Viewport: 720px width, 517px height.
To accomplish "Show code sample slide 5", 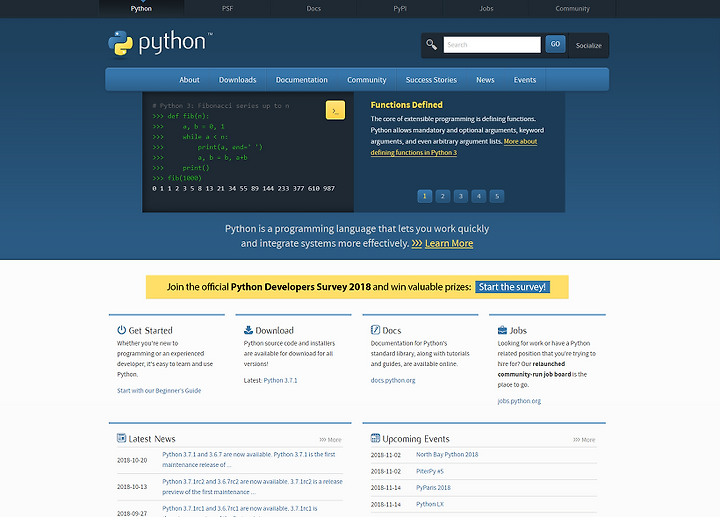I will (497, 196).
